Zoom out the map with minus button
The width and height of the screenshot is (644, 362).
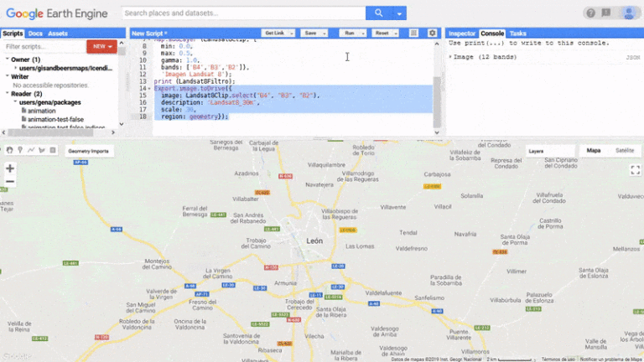click(10, 181)
